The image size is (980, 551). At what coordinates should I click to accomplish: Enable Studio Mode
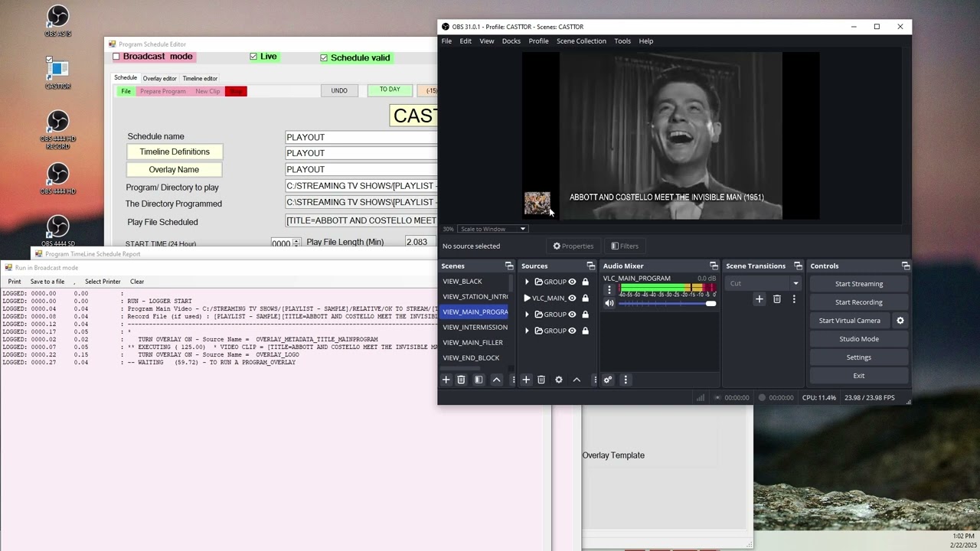pyautogui.click(x=859, y=339)
